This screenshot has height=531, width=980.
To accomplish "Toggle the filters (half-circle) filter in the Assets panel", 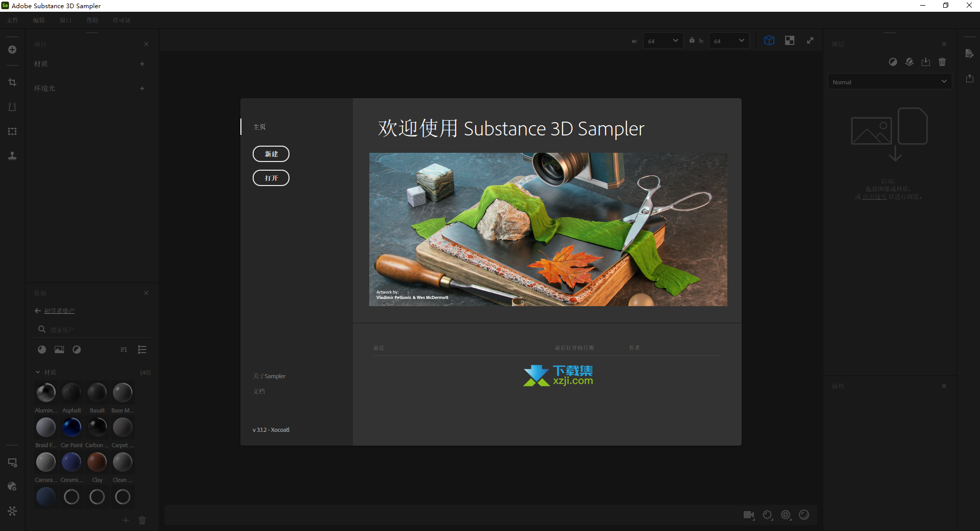I will click(x=77, y=350).
